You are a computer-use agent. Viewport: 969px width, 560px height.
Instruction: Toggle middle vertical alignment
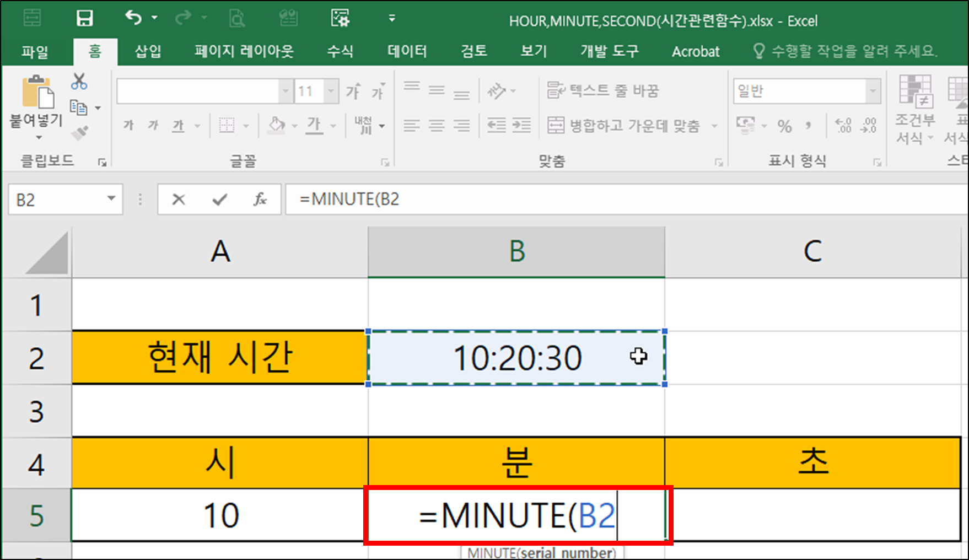coord(437,90)
